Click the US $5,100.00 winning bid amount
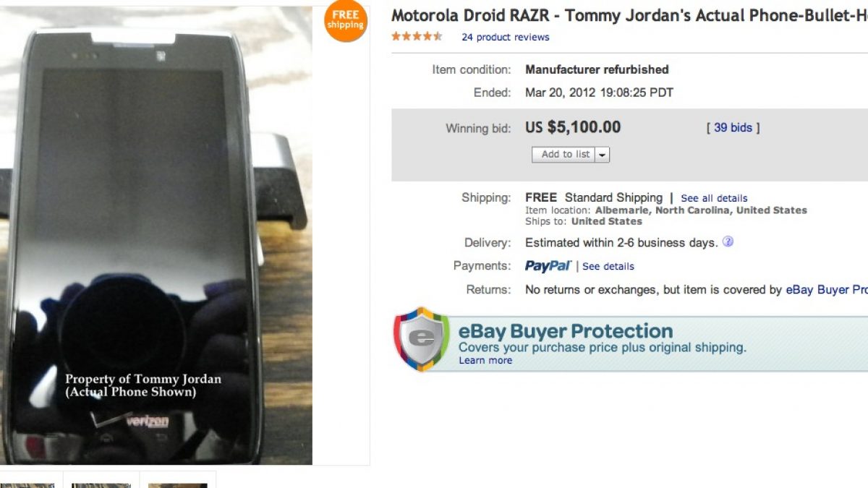Viewport: 868px width, 488px height. pos(573,128)
